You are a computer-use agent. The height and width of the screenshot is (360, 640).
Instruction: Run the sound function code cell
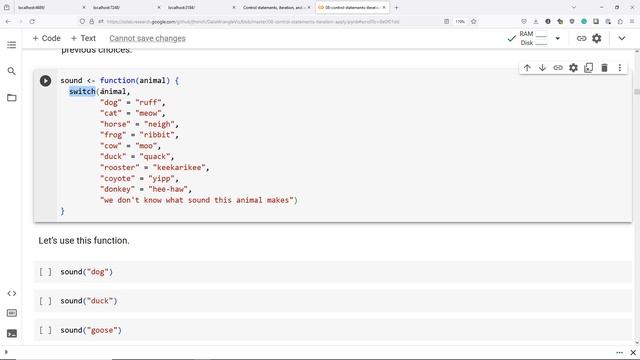[x=45, y=81]
